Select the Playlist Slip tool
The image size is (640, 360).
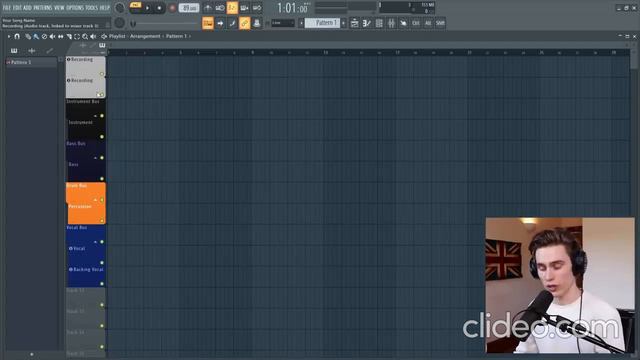pyautogui.click(x=60, y=36)
